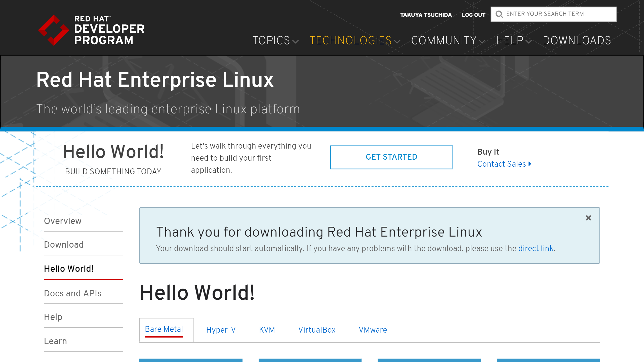This screenshot has height=362, width=644.
Task: Open the VirtualBox tab
Action: (x=317, y=330)
